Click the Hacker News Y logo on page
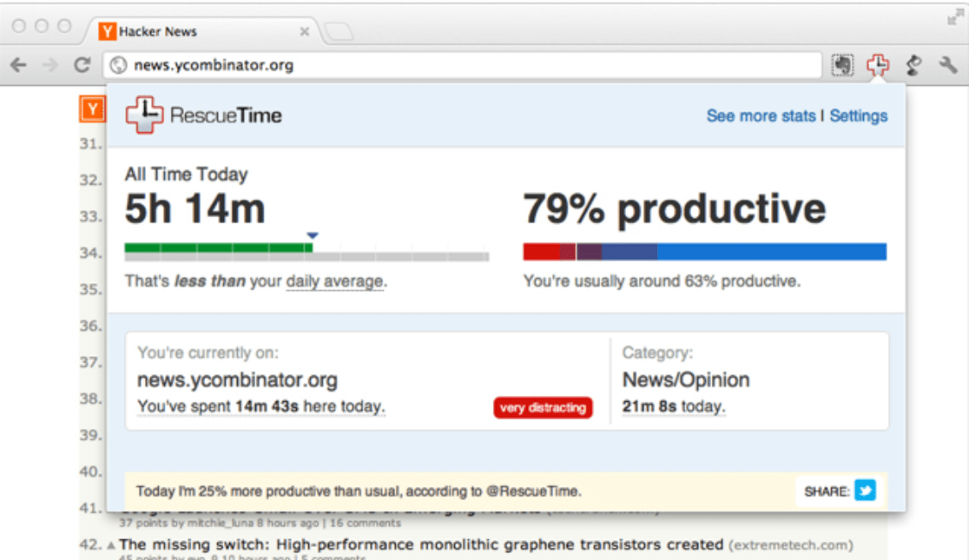 tap(92, 109)
